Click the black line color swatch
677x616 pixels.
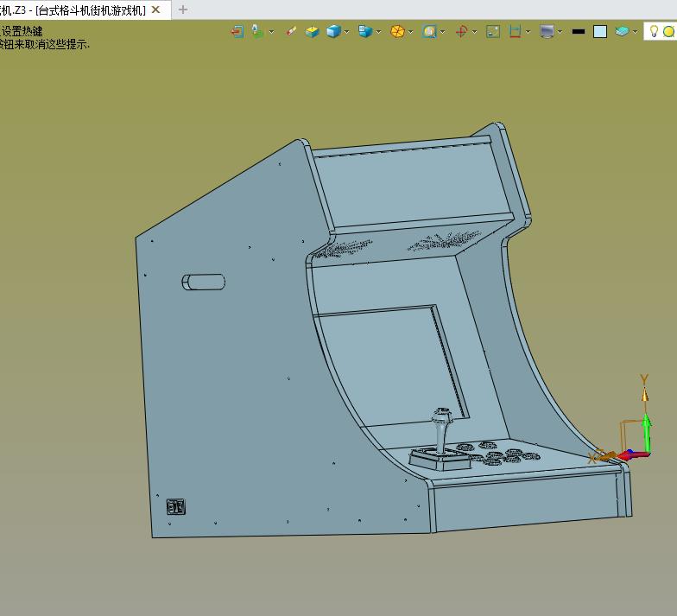click(x=579, y=31)
